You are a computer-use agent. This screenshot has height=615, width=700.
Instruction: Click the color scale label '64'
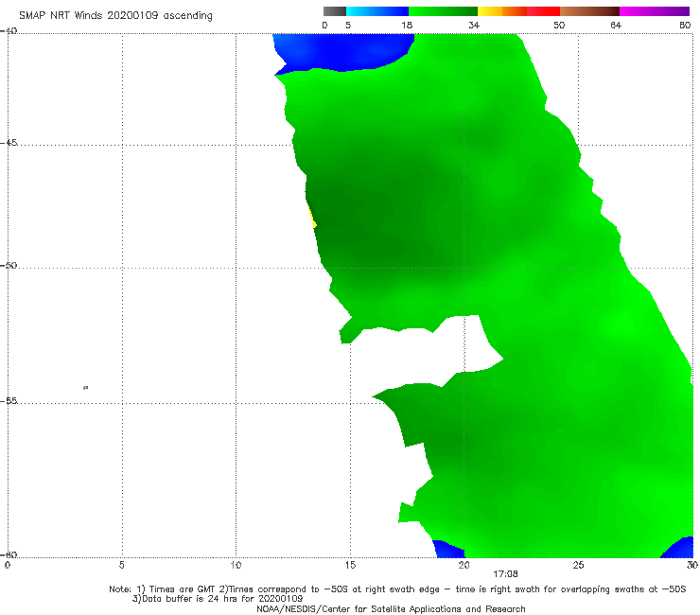pos(616,25)
